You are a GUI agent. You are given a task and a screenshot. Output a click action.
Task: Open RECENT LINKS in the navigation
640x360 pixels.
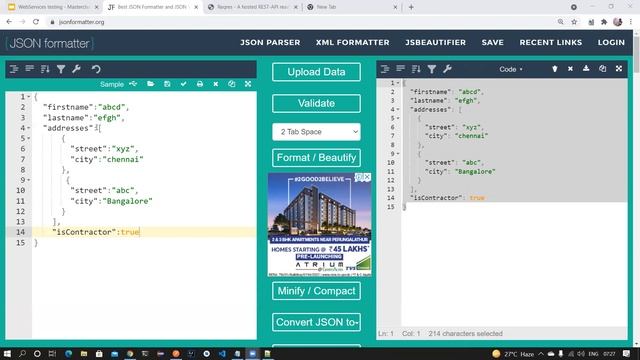pos(551,42)
